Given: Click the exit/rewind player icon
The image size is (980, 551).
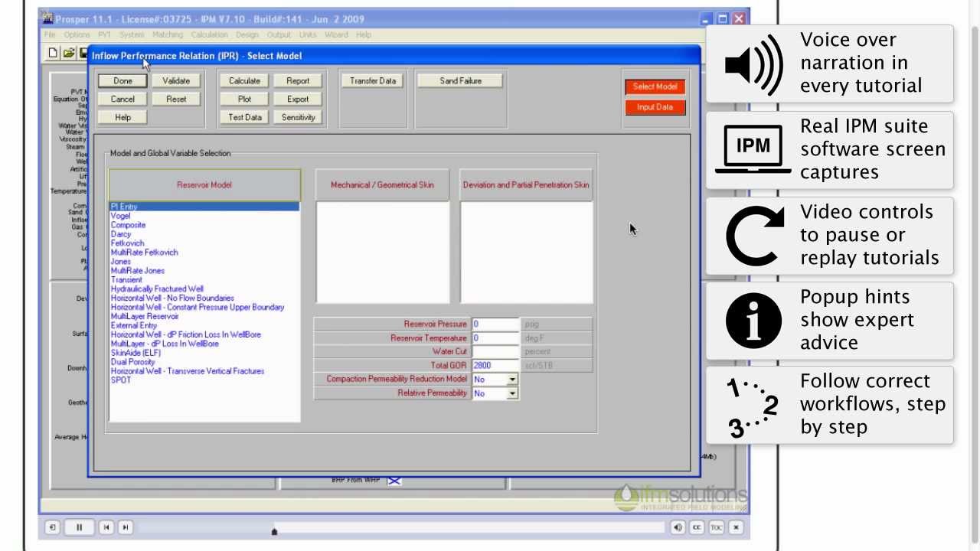Looking at the screenshot, I should (x=52, y=527).
